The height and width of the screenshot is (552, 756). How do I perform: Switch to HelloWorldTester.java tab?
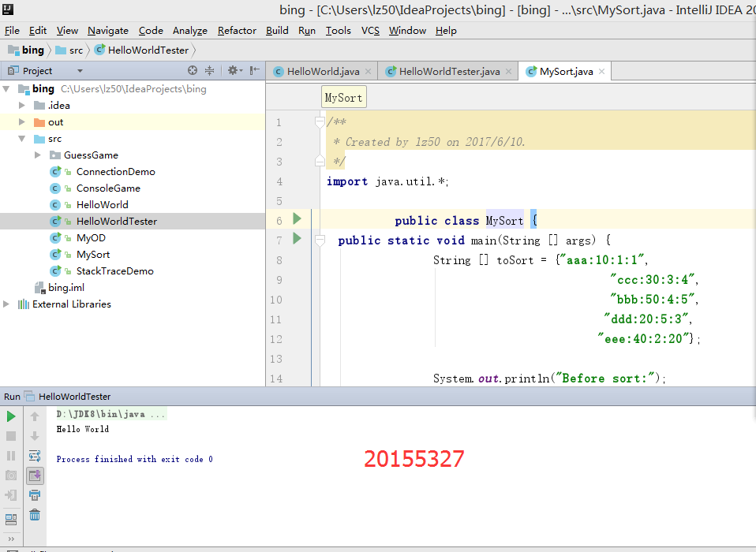tap(449, 71)
